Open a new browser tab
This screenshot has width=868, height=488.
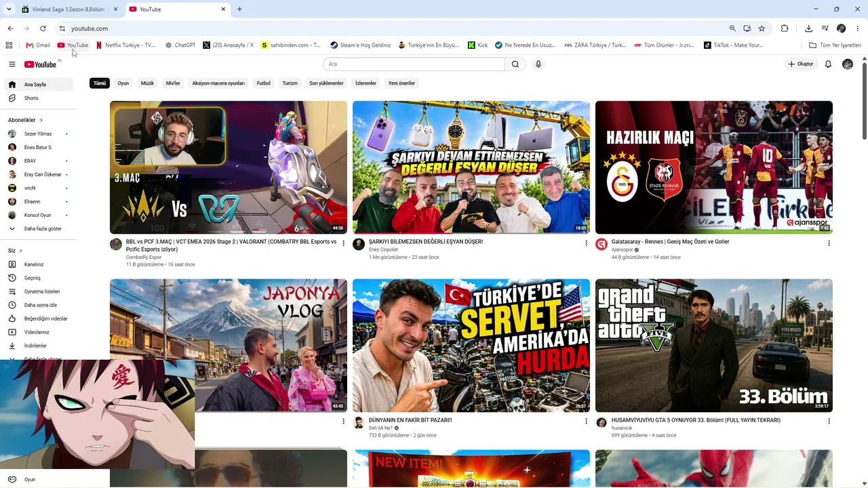[x=239, y=9]
